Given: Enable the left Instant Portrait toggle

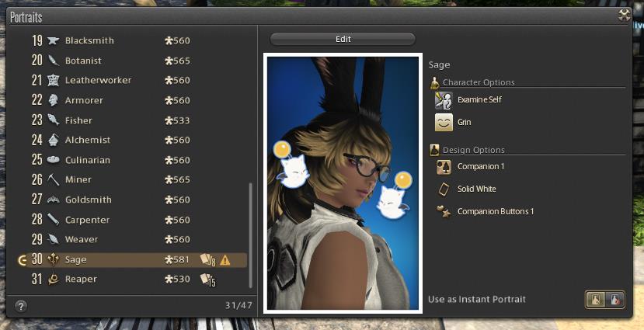Looking at the screenshot, I should tap(596, 300).
